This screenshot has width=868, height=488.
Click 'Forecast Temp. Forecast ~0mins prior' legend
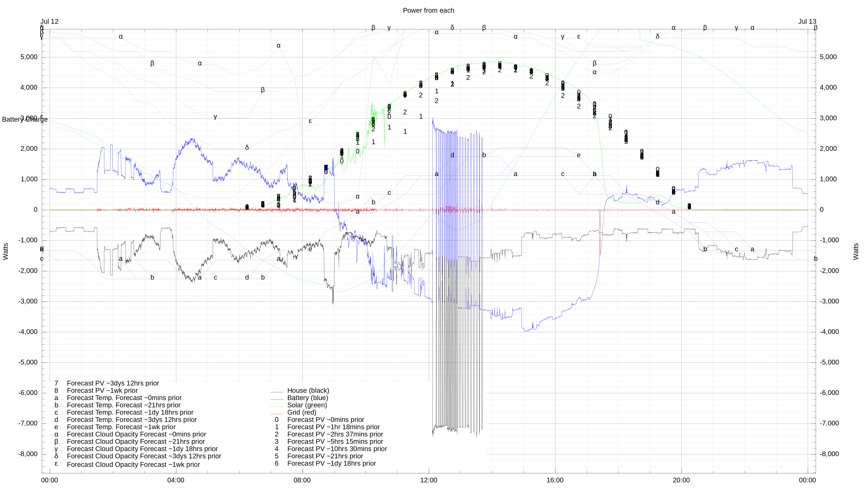click(124, 398)
